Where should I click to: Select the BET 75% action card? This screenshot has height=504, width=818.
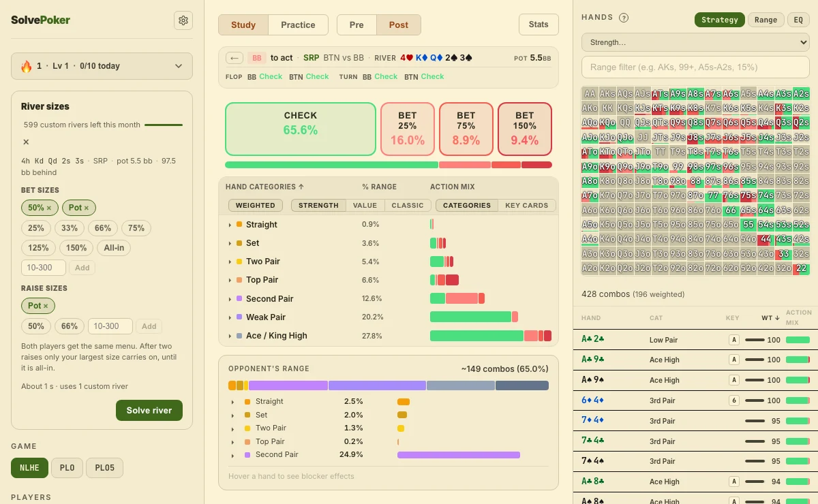point(466,129)
